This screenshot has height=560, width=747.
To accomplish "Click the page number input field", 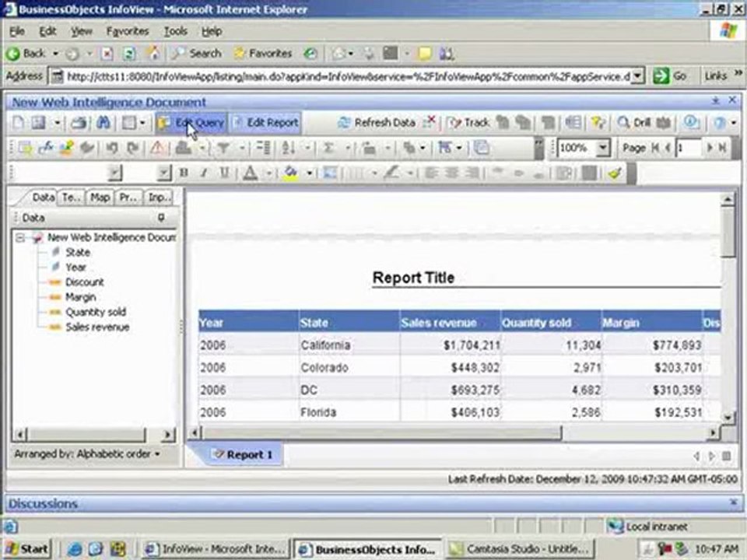I will coord(687,148).
